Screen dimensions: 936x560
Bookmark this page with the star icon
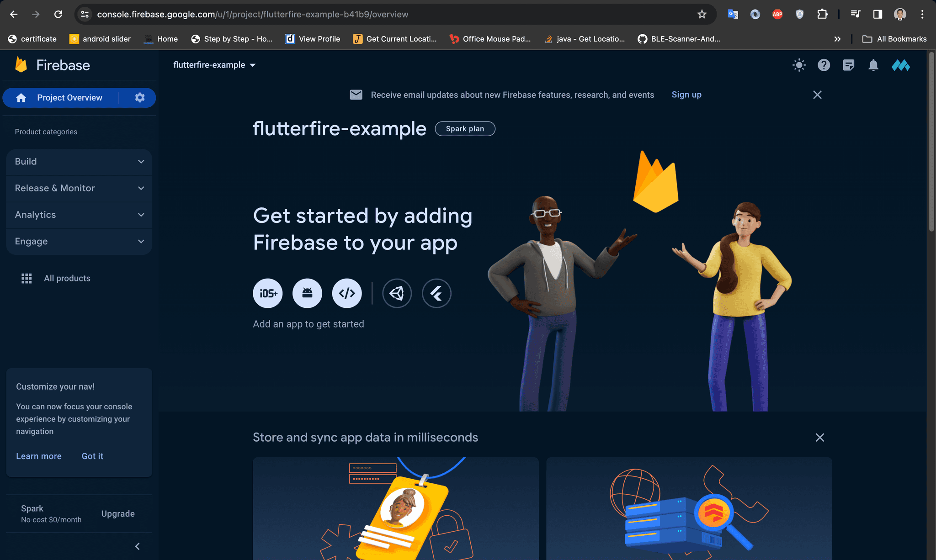702,15
